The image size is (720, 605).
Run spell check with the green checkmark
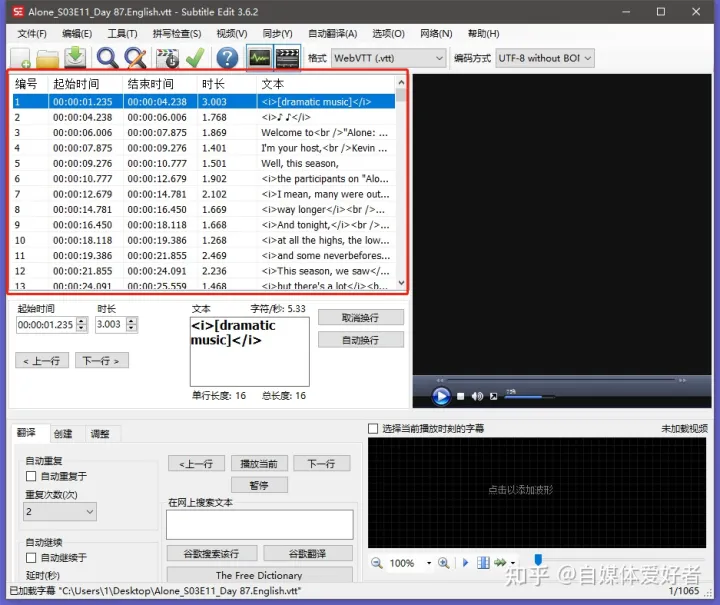pyautogui.click(x=195, y=58)
